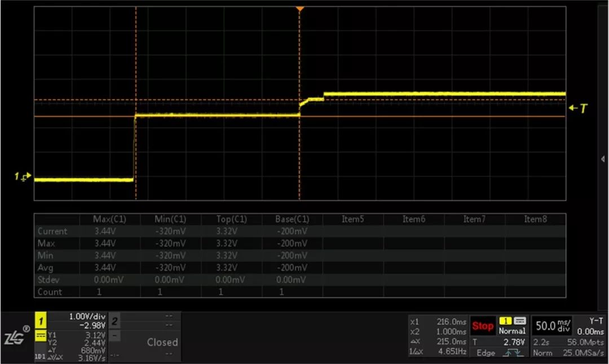Open the Norm acquisition mode setting
Screen dimensions: 609x364
[542, 353]
